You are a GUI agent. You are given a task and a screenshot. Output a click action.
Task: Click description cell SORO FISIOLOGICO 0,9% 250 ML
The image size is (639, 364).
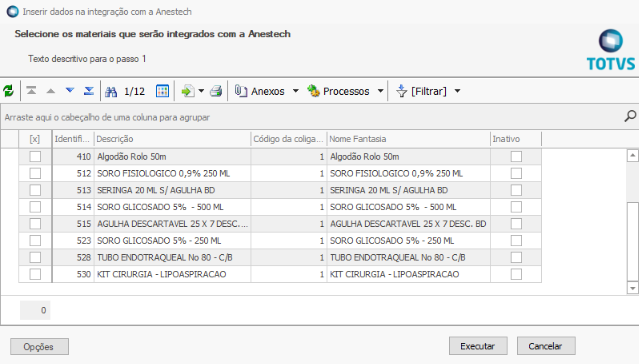click(172, 173)
